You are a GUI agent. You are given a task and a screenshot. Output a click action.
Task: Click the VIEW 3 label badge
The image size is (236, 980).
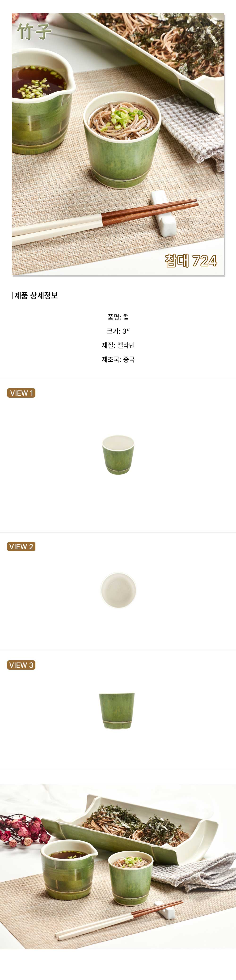pos(21,665)
